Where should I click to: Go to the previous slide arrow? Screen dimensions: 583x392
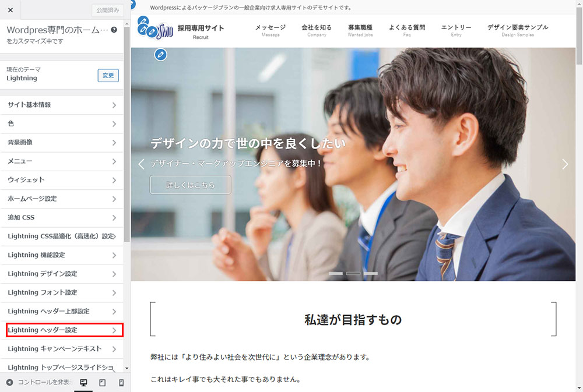pyautogui.click(x=141, y=164)
